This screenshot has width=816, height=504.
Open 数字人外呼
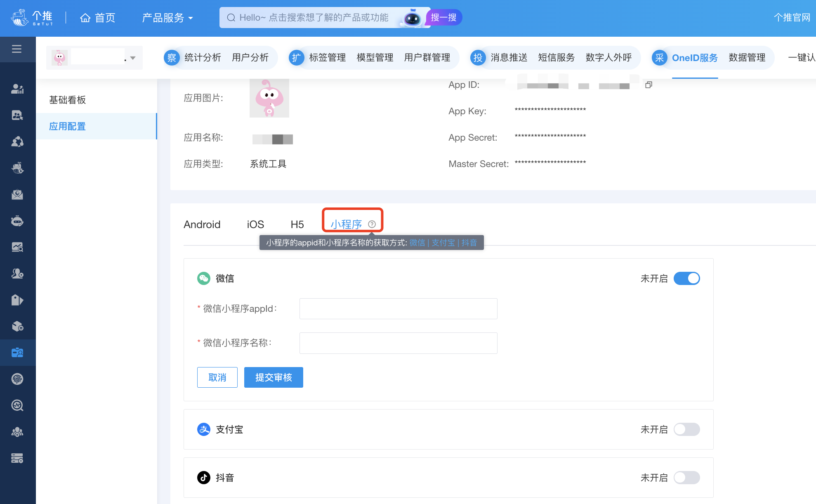coord(608,58)
